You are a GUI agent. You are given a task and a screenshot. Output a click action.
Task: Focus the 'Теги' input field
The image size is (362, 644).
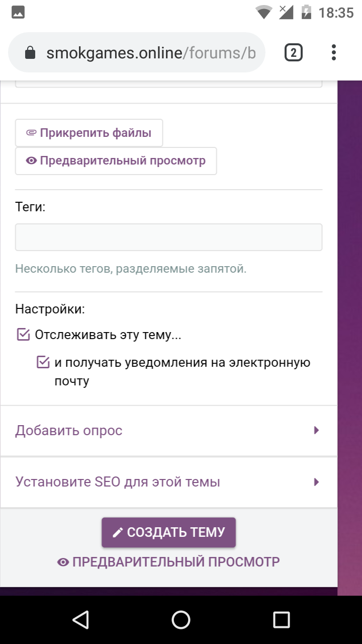pyautogui.click(x=168, y=237)
